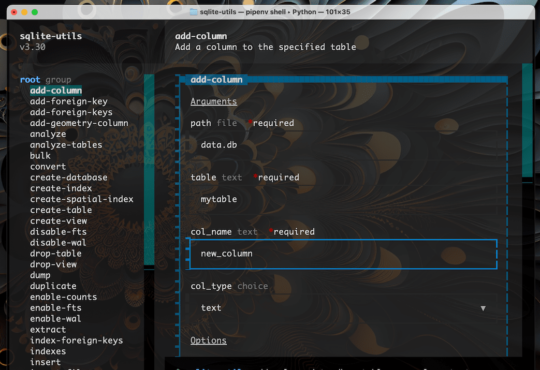Screen dimensions: 540x370
Task: Select create-table command
Action: coord(61,210)
